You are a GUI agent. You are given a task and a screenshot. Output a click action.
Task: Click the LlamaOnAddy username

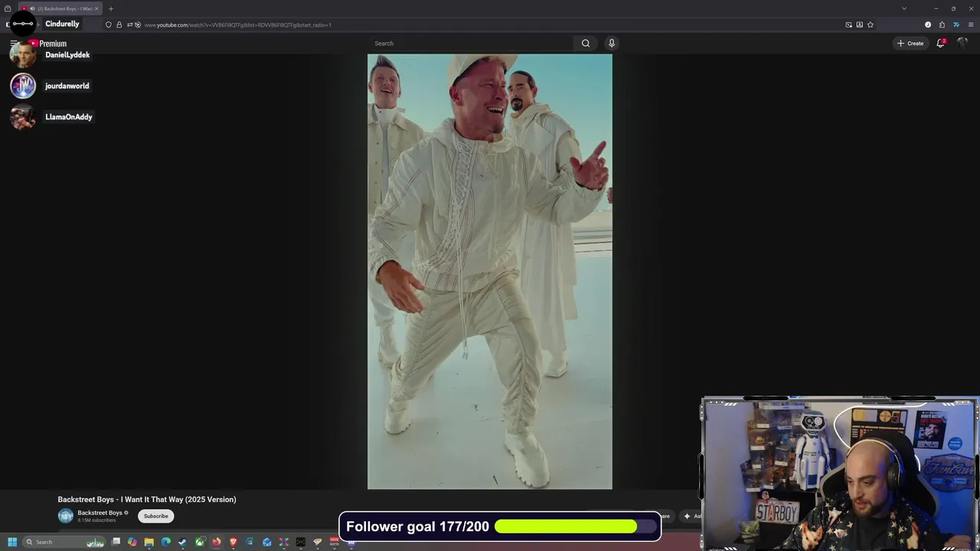[x=69, y=117]
